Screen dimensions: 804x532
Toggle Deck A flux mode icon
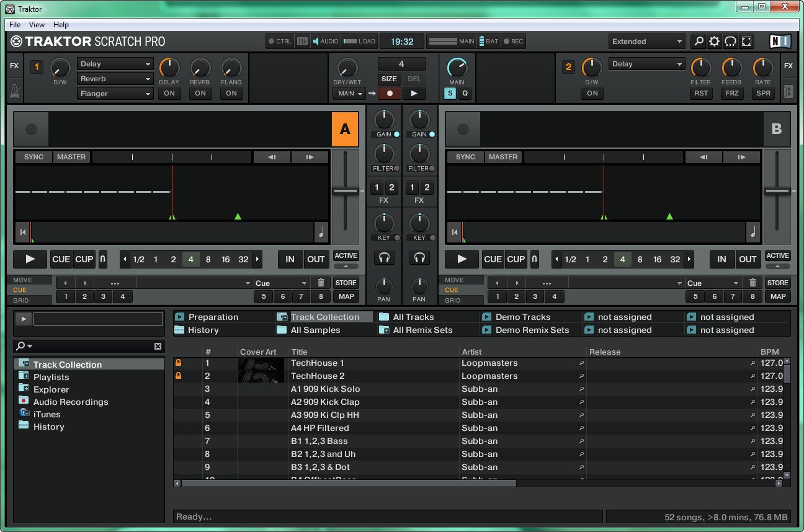click(x=103, y=259)
